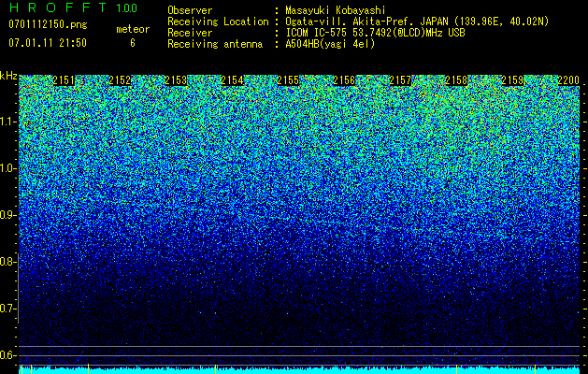Click the 0.9 frequency axis label
Viewport: 588px width, 374px height.
pos(8,215)
